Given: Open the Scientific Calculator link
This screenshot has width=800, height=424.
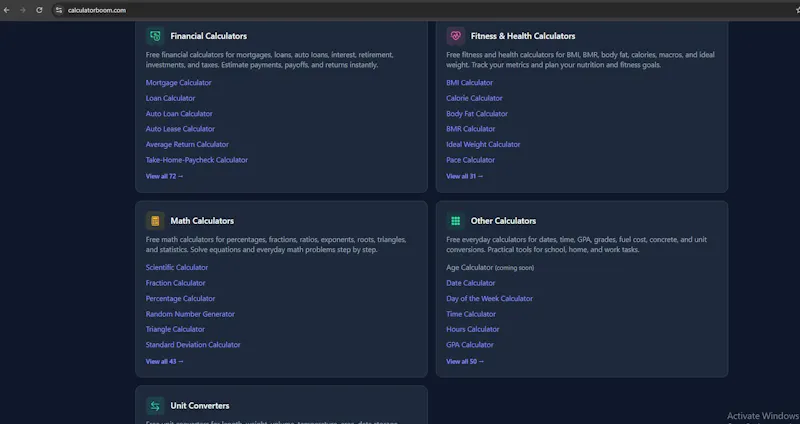Looking at the screenshot, I should [x=177, y=267].
